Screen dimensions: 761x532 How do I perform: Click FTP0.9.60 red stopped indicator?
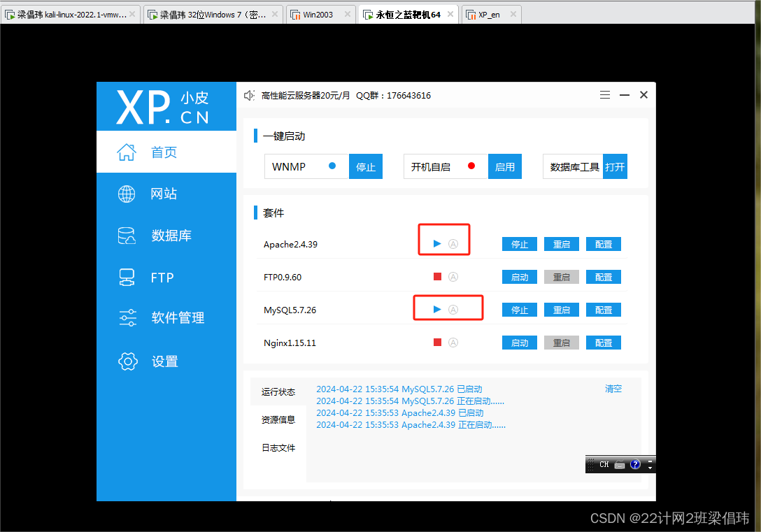(x=437, y=276)
